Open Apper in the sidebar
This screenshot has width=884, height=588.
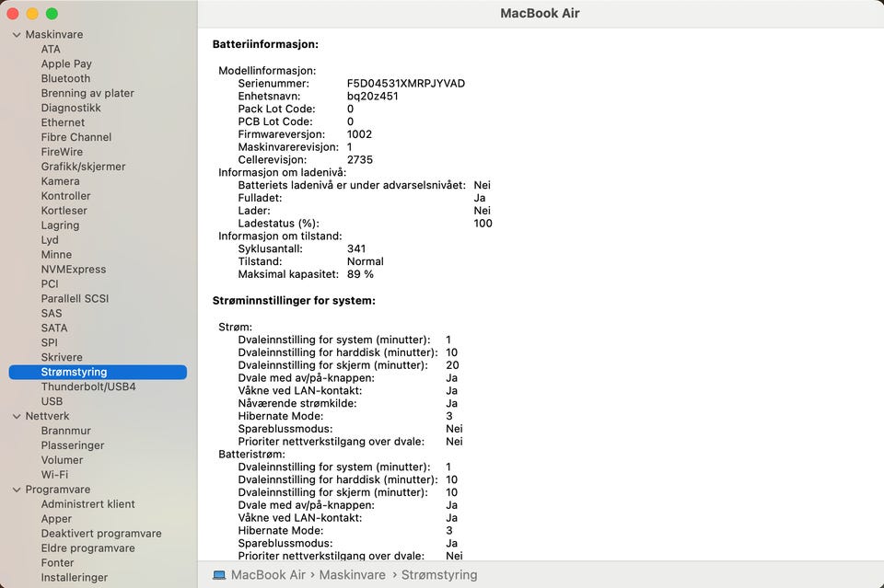pos(56,518)
